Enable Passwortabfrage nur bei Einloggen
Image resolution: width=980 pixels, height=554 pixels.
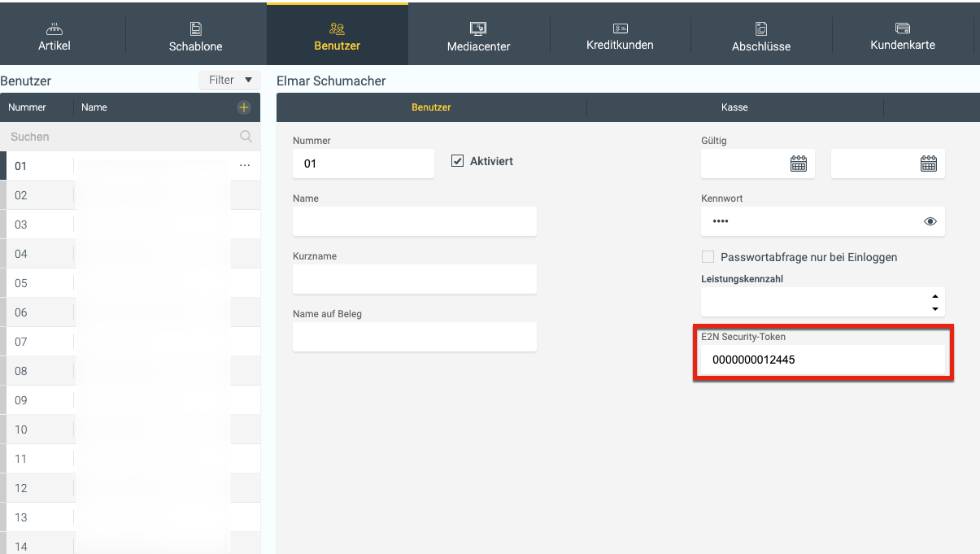coord(708,257)
